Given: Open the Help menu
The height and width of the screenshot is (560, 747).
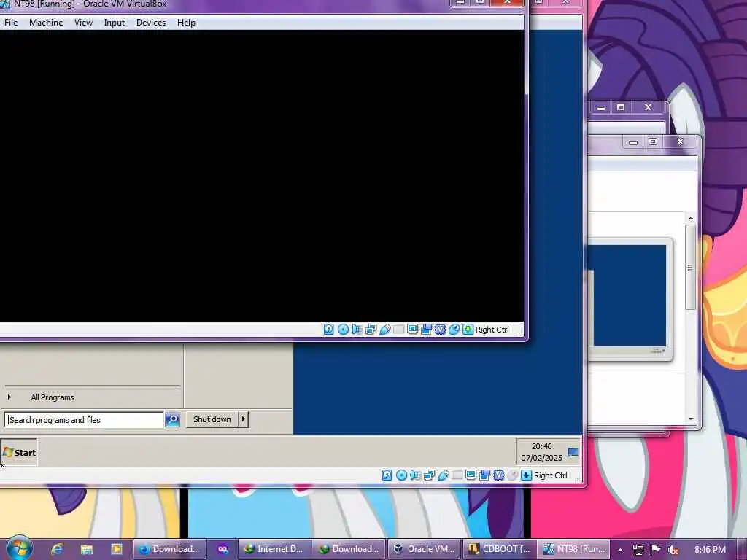Looking at the screenshot, I should pyautogui.click(x=186, y=23).
